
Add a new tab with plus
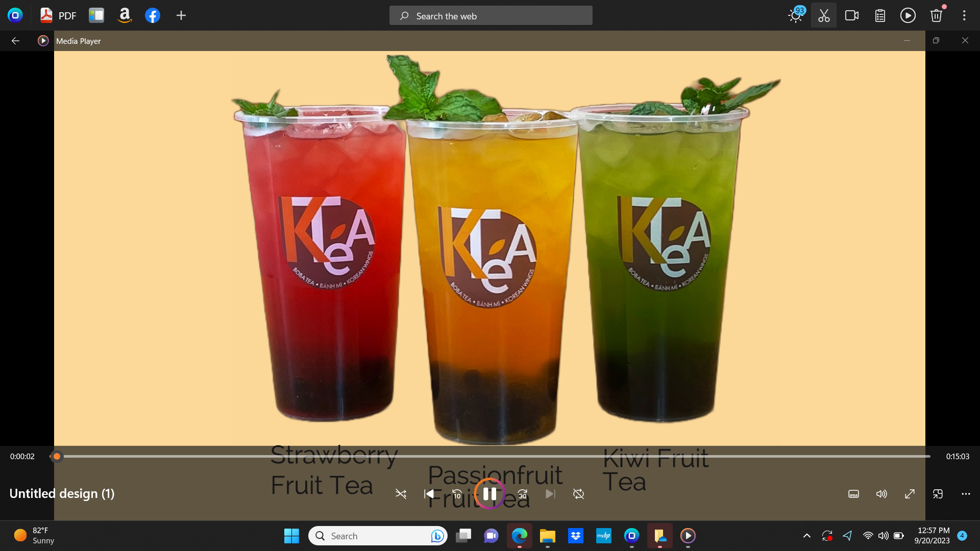coord(181,15)
